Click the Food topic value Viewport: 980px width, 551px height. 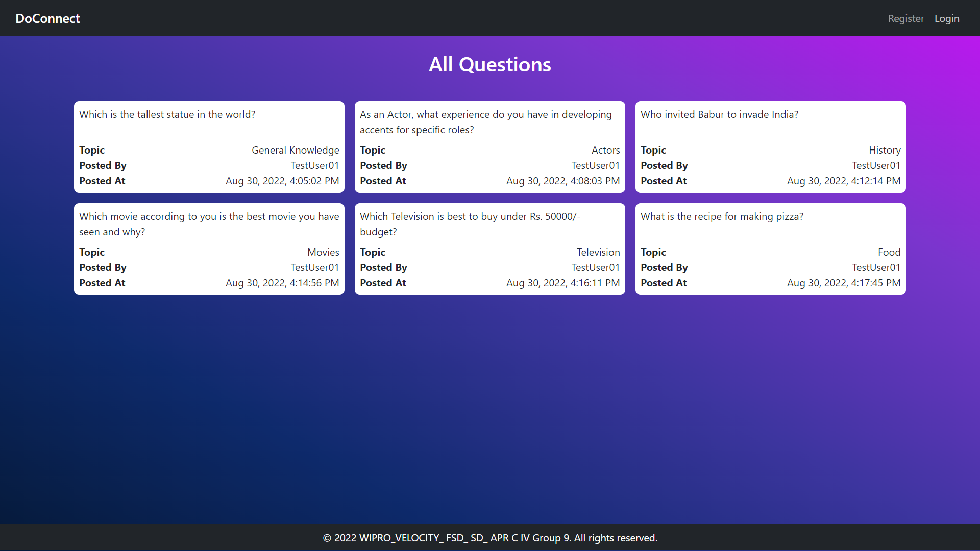click(889, 252)
